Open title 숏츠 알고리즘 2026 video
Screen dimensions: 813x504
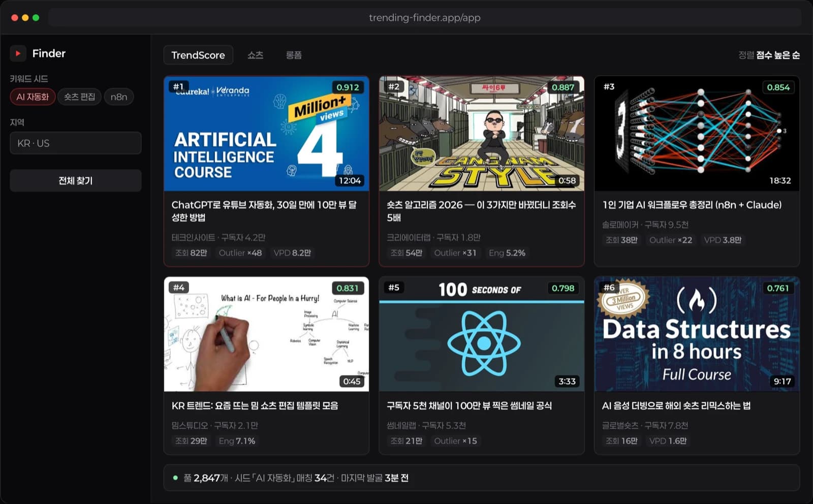[x=481, y=211]
